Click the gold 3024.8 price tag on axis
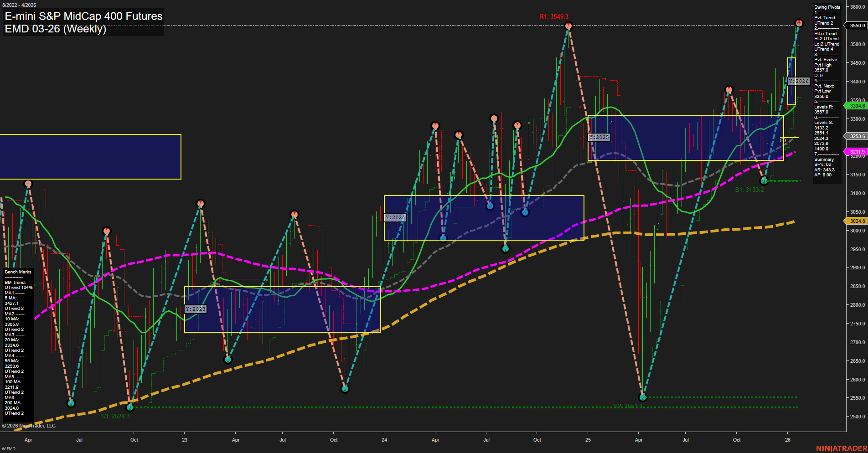868x453 pixels. point(856,221)
